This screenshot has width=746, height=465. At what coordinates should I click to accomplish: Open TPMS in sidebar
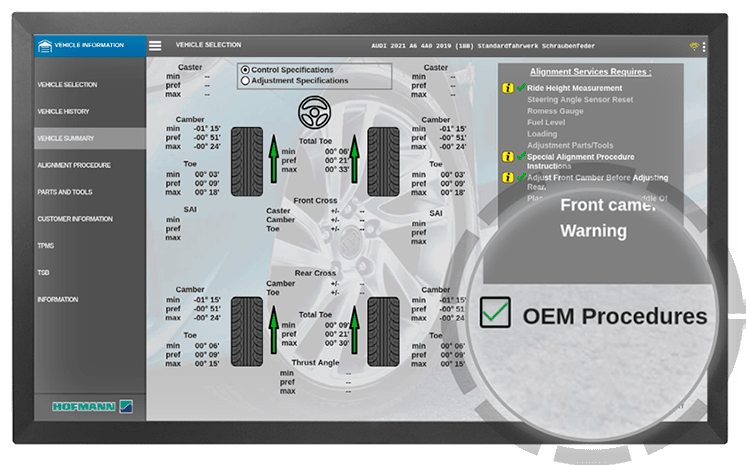tap(46, 246)
